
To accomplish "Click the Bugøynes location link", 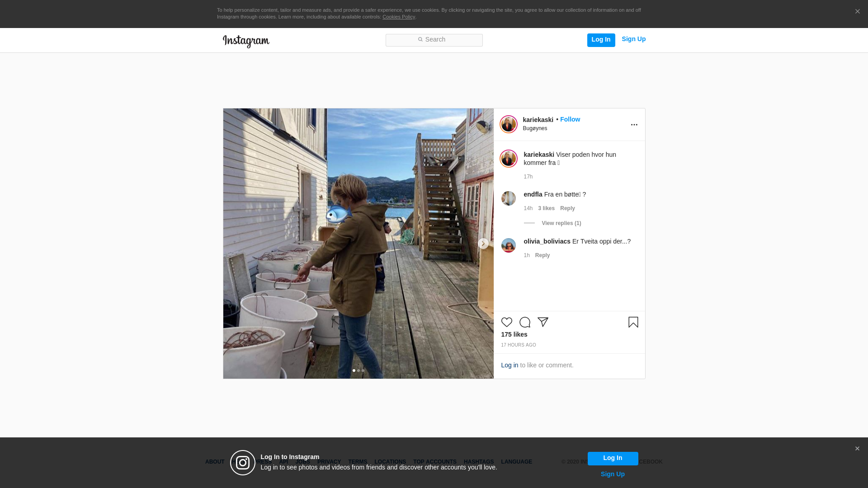I will point(535,128).
